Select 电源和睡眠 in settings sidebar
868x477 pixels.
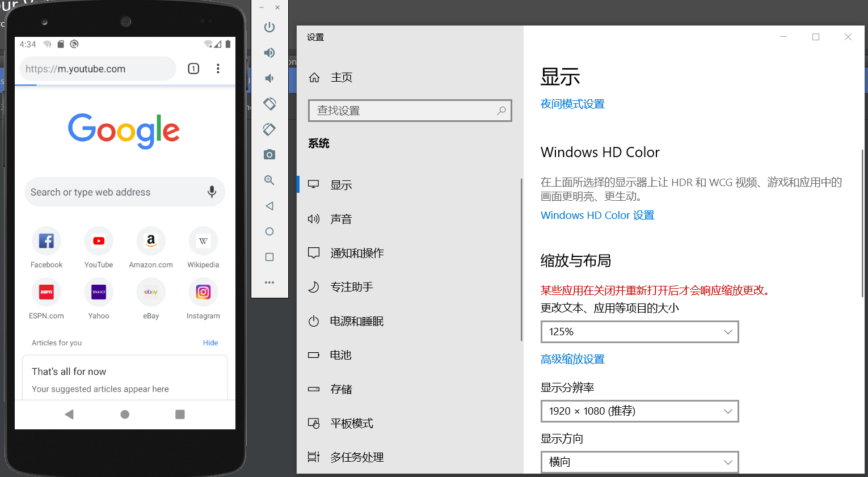[410, 321]
